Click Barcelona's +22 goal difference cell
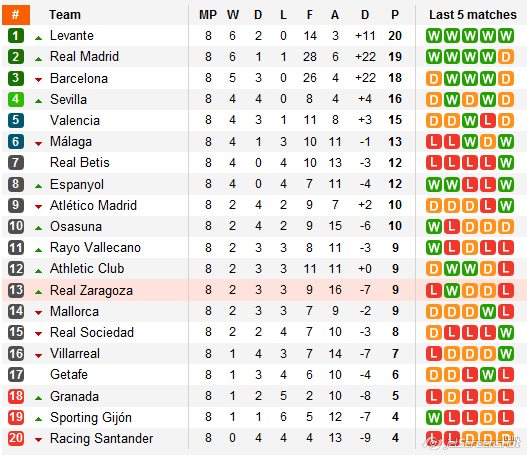The image size is (527, 455). click(365, 78)
